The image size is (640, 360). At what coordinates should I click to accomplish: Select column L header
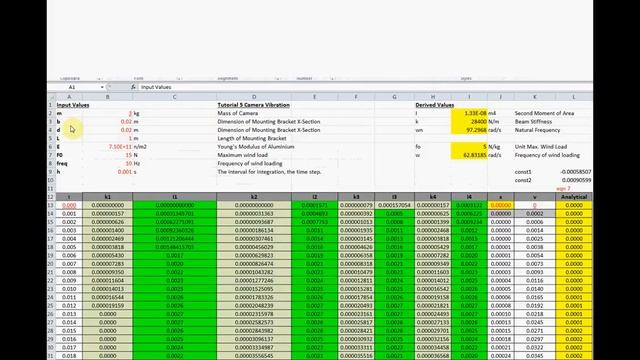click(573, 97)
